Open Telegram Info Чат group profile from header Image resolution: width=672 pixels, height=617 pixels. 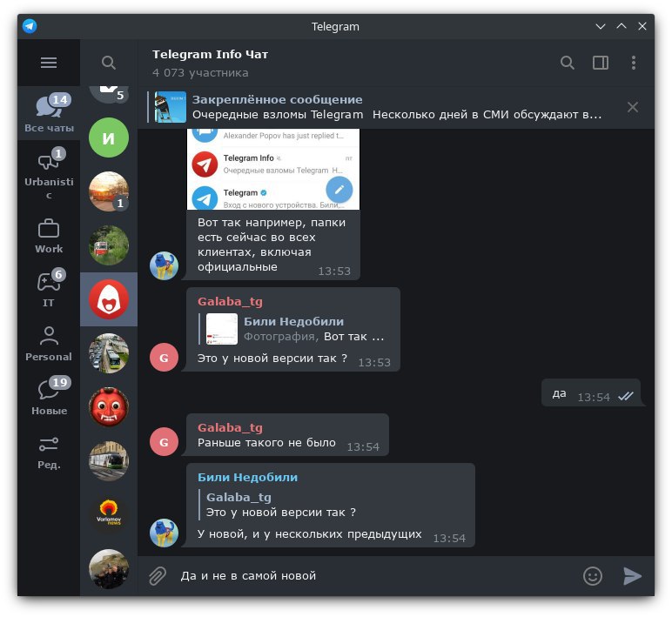[210, 55]
